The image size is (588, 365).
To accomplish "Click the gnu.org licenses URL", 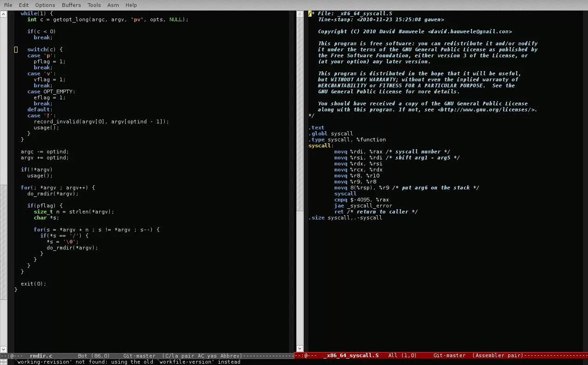I will pyautogui.click(x=487, y=109).
